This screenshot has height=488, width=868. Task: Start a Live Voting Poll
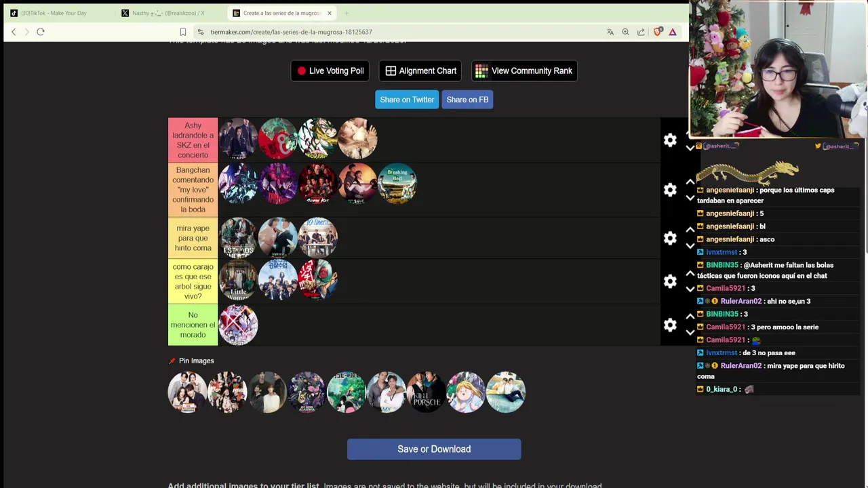click(330, 70)
